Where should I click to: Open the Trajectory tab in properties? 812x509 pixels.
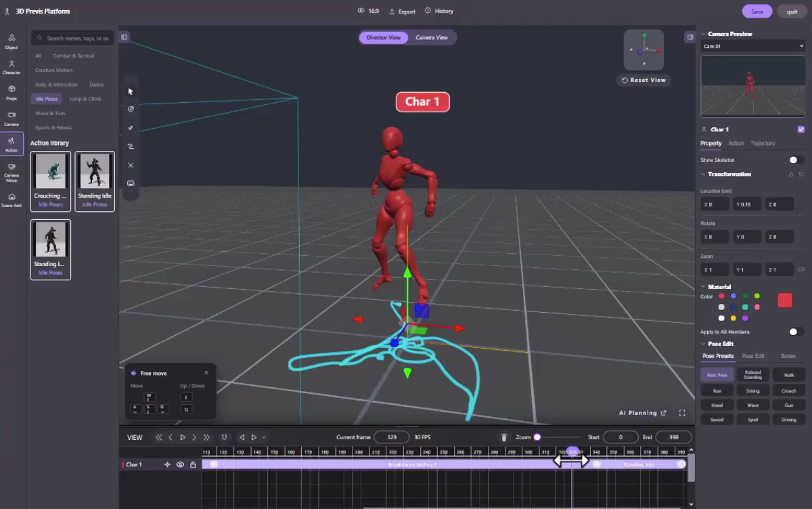(x=763, y=143)
